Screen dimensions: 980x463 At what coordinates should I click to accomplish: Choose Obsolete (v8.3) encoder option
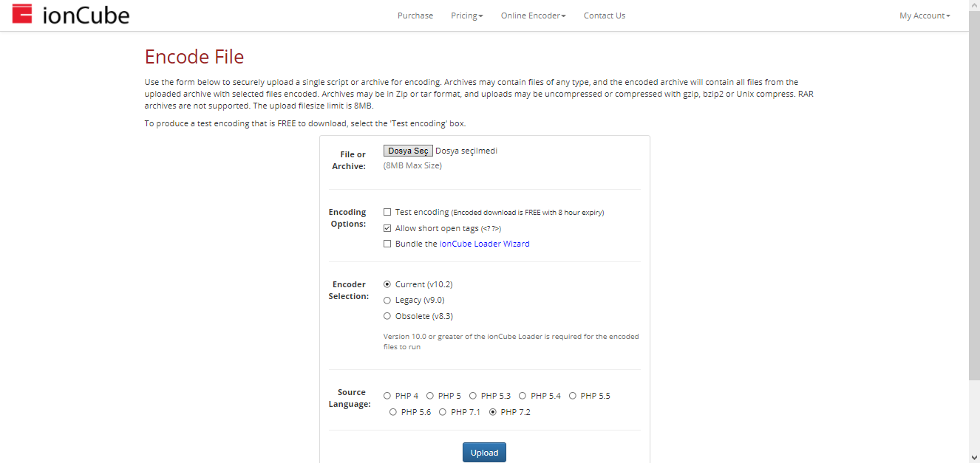point(387,316)
